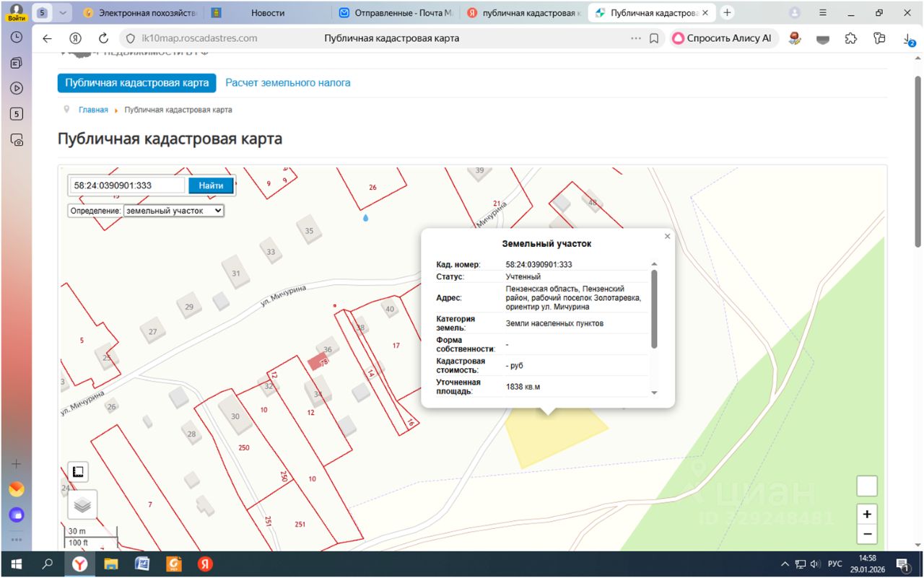Screen dimensions: 924x578
Task: Focus the cadastral number search field
Action: tap(127, 185)
